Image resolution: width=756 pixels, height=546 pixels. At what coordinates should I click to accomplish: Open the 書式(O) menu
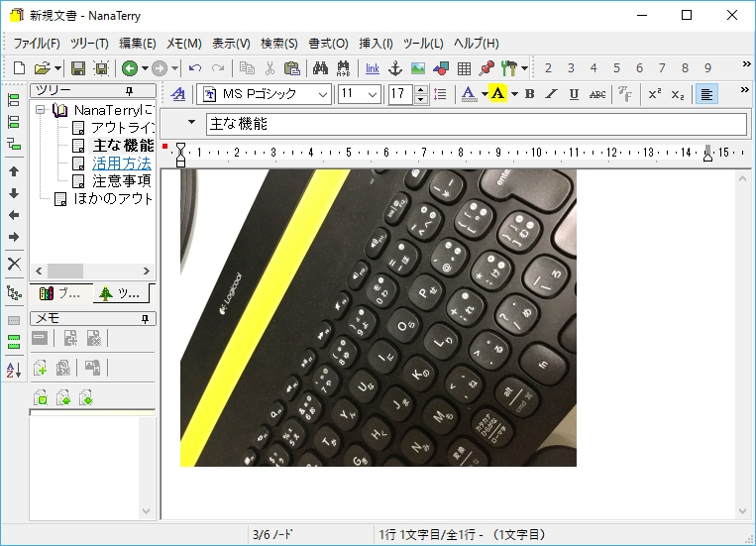pyautogui.click(x=328, y=44)
